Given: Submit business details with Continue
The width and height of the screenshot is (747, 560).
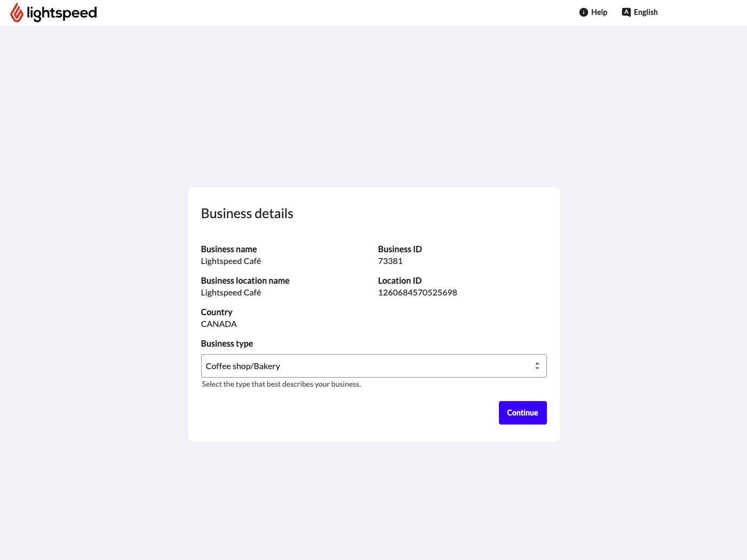Looking at the screenshot, I should click(x=522, y=412).
